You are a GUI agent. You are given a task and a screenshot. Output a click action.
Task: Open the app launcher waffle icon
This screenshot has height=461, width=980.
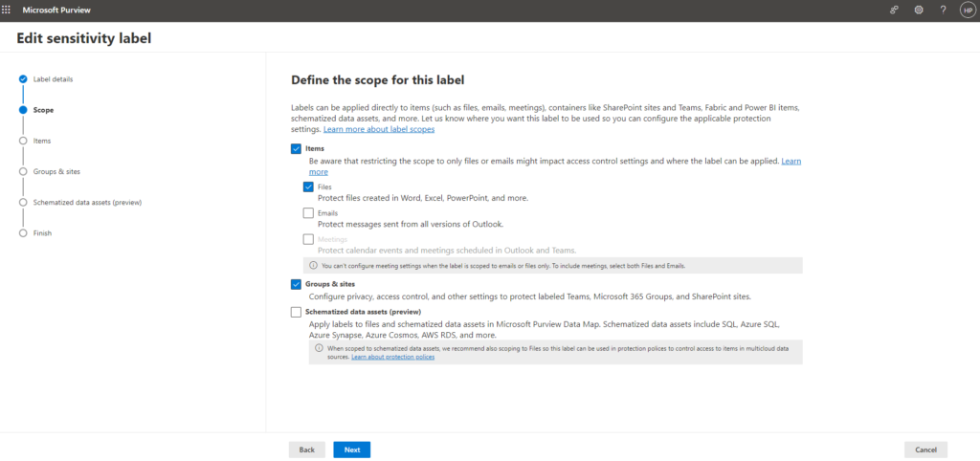(x=9, y=10)
